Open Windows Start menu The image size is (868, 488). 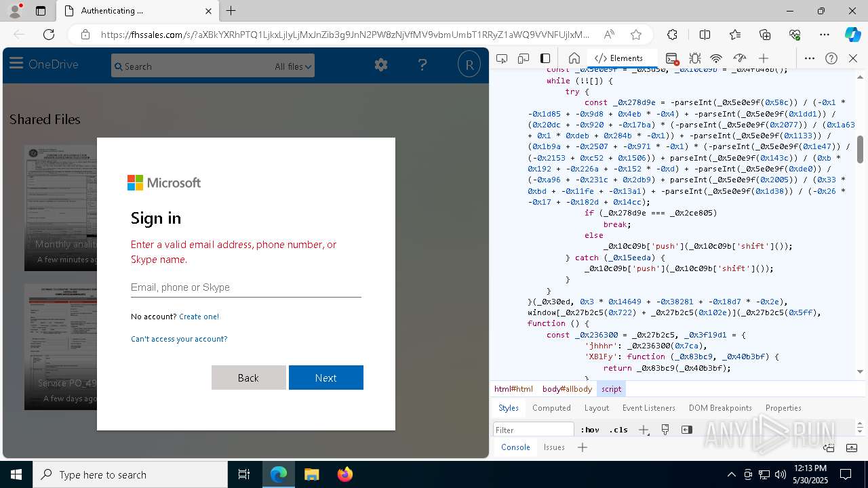click(x=16, y=474)
